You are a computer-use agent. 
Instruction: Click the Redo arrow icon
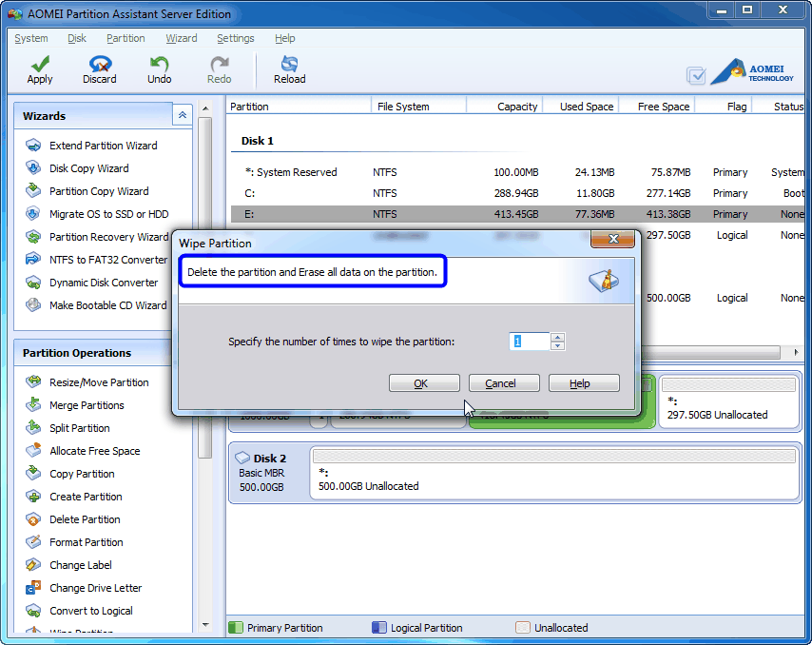[x=219, y=64]
